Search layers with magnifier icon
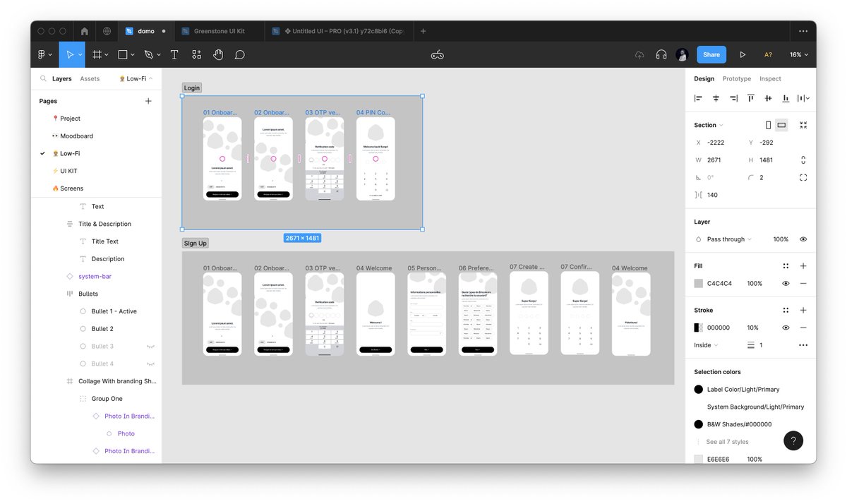 click(x=43, y=79)
